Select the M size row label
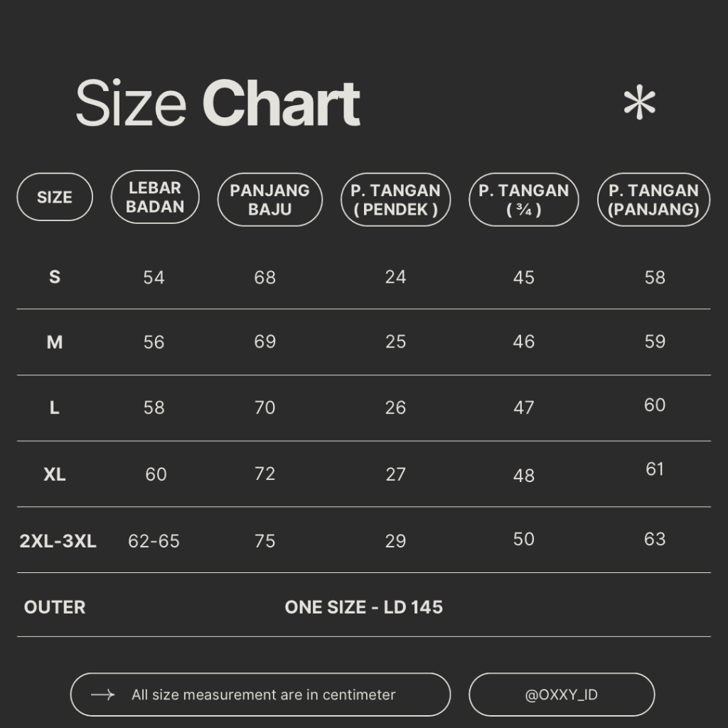Image resolution: width=728 pixels, height=728 pixels. [x=55, y=343]
